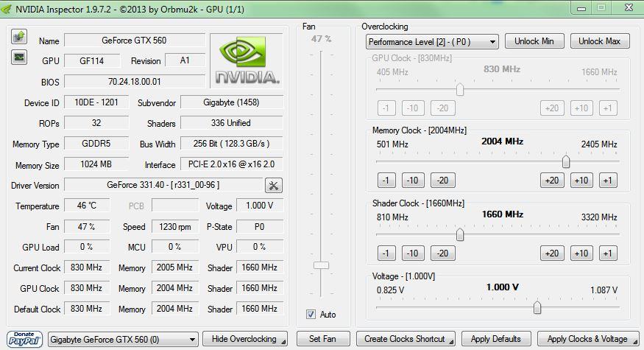Click the upload screenshot icon beside Name
The width and height of the screenshot is (644, 350).
pyautogui.click(x=19, y=37)
